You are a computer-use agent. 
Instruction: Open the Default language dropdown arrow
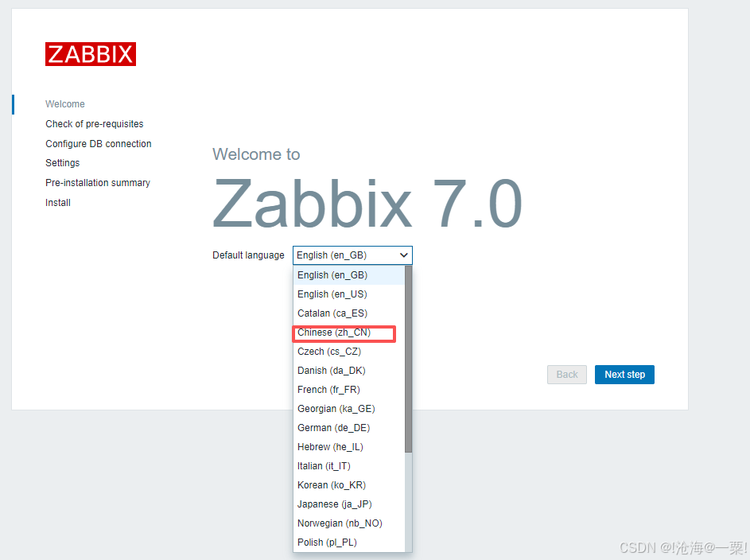(404, 255)
